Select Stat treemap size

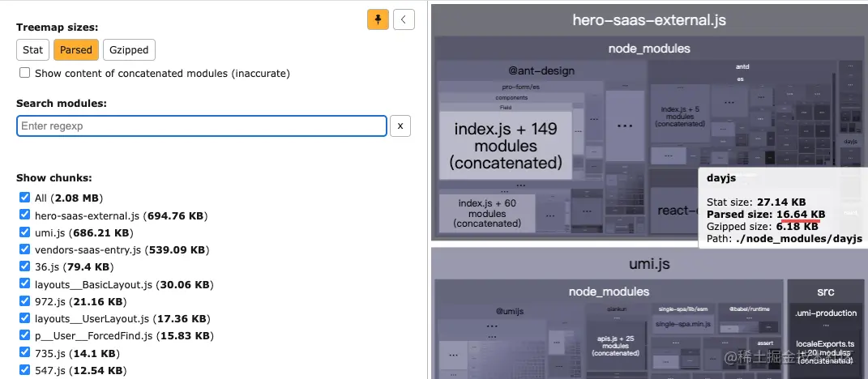(x=32, y=49)
